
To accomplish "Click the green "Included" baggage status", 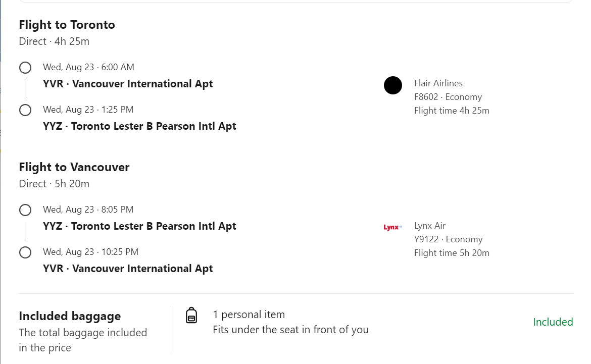I will pos(553,322).
